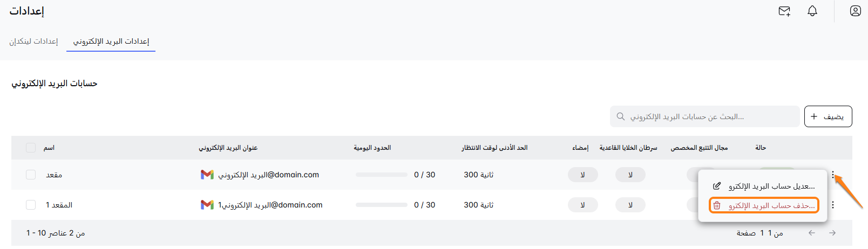Image resolution: width=868 pixels, height=249 pixels.
Task: Open the user profile icon
Action: (856, 11)
